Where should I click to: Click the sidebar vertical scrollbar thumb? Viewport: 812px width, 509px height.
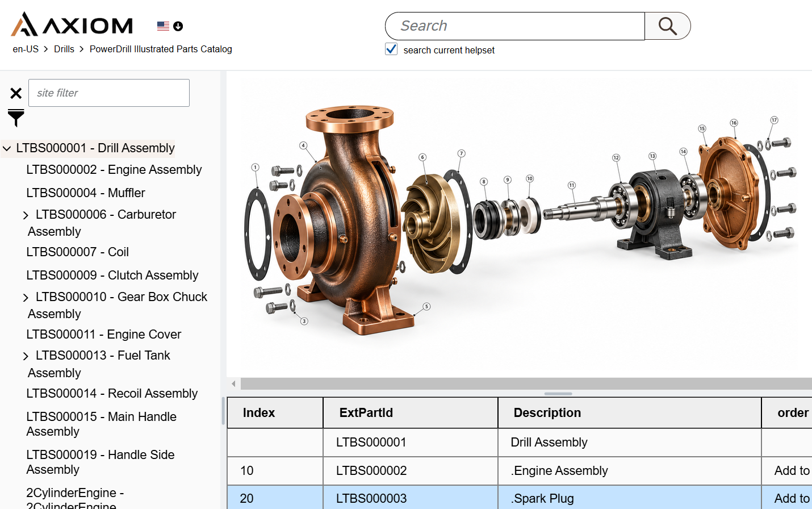pyautogui.click(x=223, y=411)
